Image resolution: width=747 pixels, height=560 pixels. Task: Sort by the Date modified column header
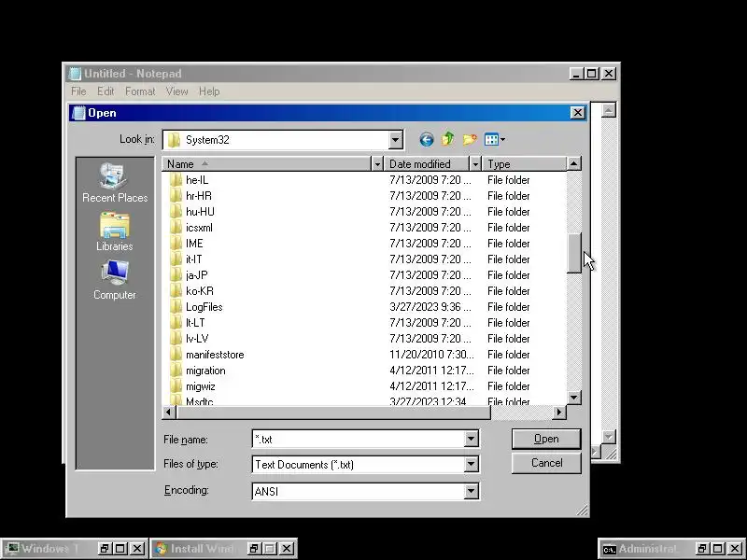427,164
